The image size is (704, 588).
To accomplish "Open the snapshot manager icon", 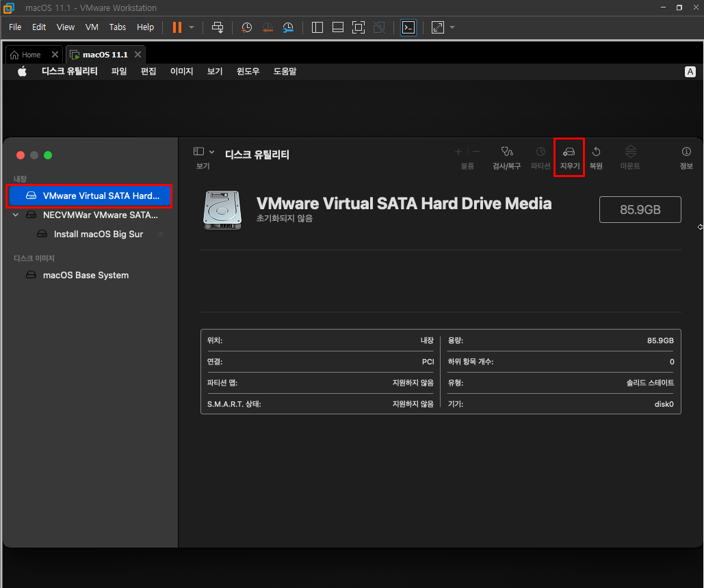I will (x=288, y=27).
